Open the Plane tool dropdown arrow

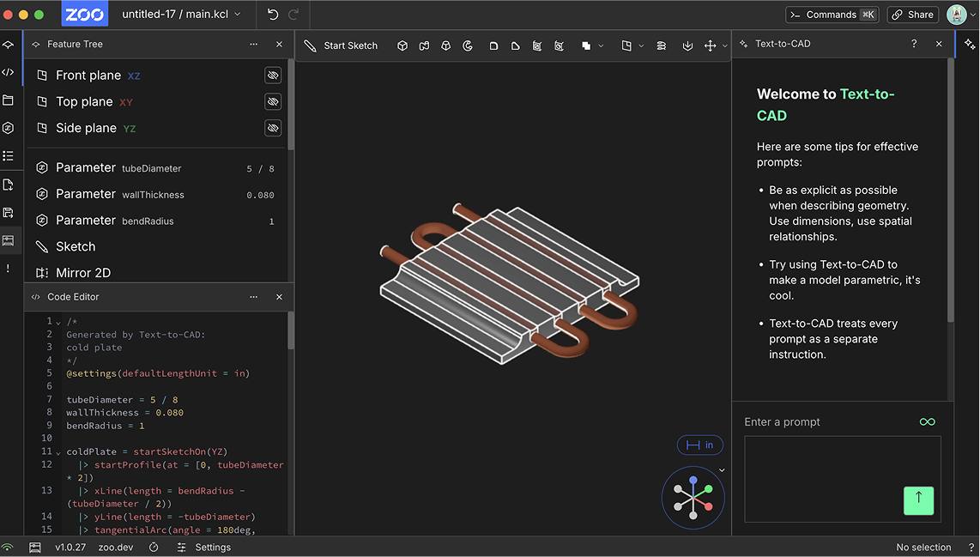coord(641,45)
